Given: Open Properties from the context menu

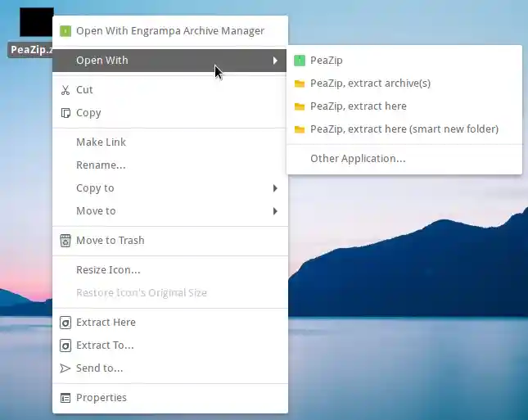Looking at the screenshot, I should 170,398.
